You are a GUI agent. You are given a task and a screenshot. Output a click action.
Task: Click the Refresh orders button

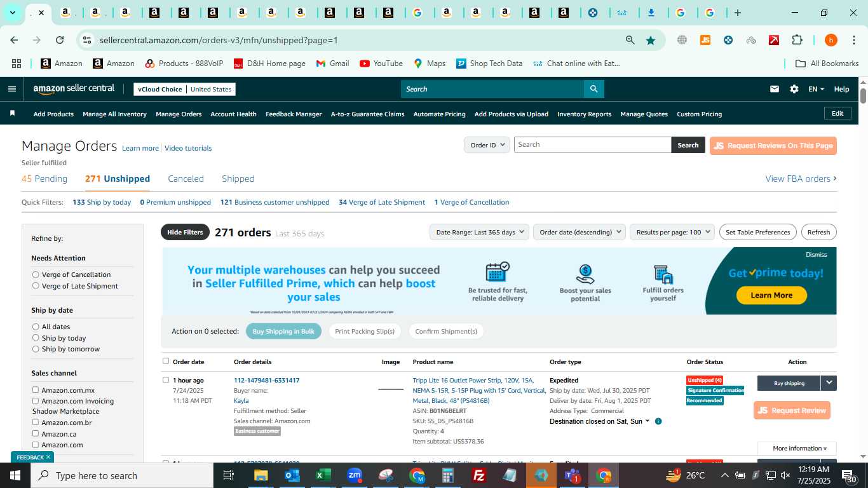pos(818,232)
